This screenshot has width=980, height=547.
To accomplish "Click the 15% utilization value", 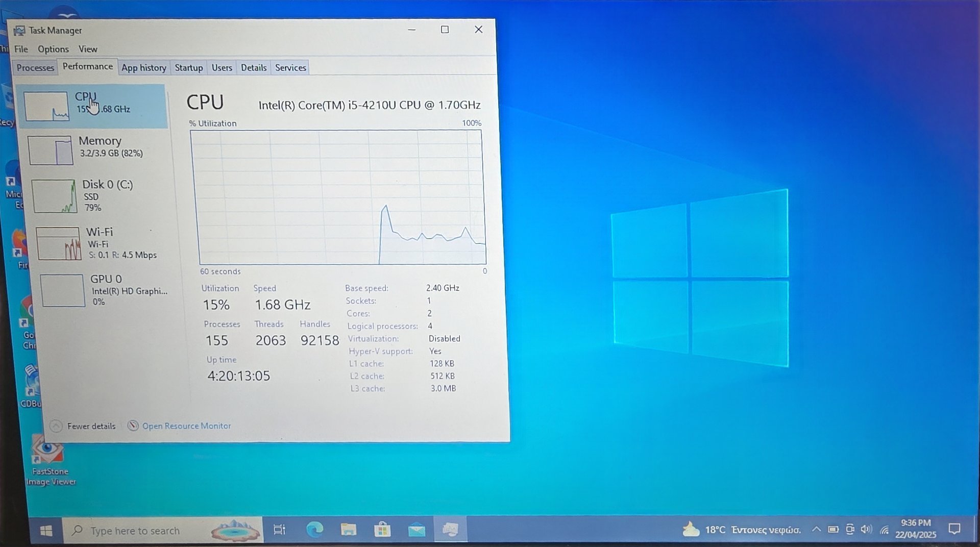I will [x=216, y=305].
